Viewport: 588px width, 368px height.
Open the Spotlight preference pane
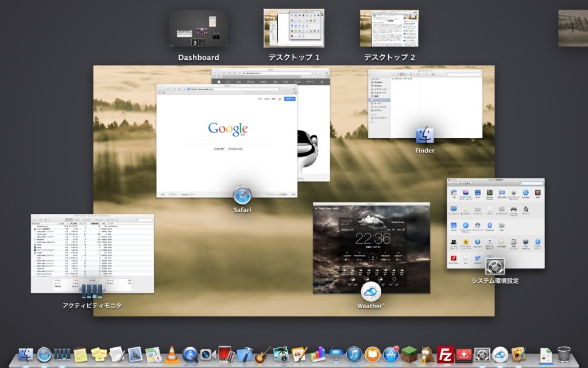tap(525, 193)
